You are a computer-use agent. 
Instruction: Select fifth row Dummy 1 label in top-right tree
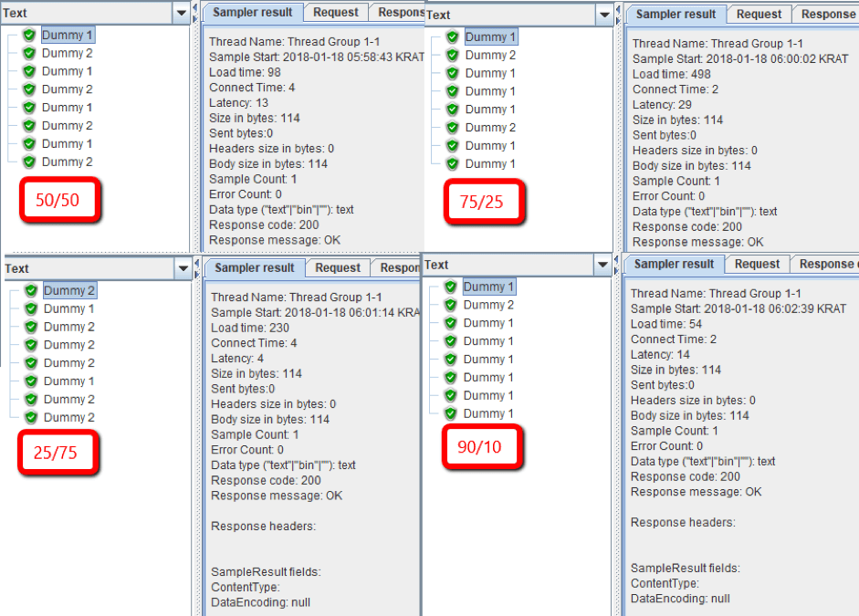click(x=490, y=109)
